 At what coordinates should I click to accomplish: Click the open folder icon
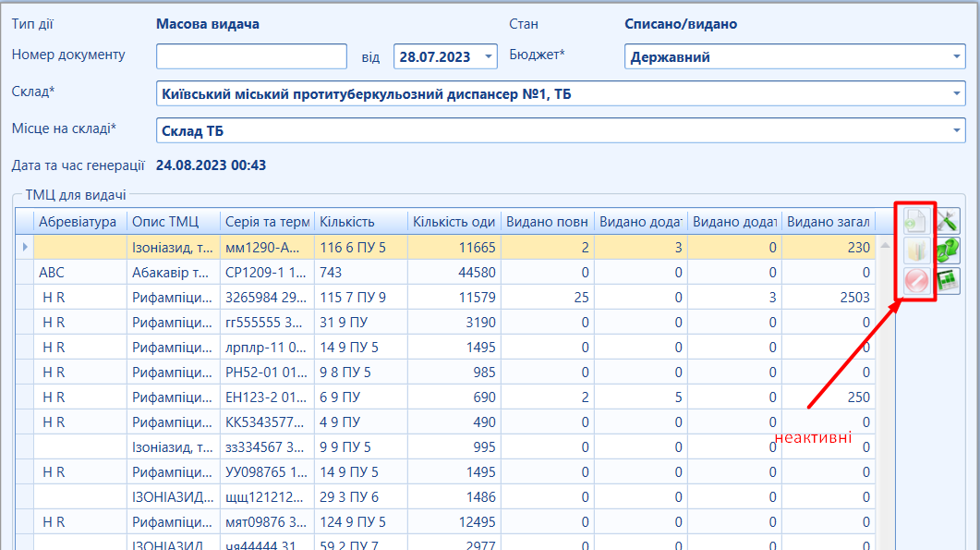click(916, 251)
